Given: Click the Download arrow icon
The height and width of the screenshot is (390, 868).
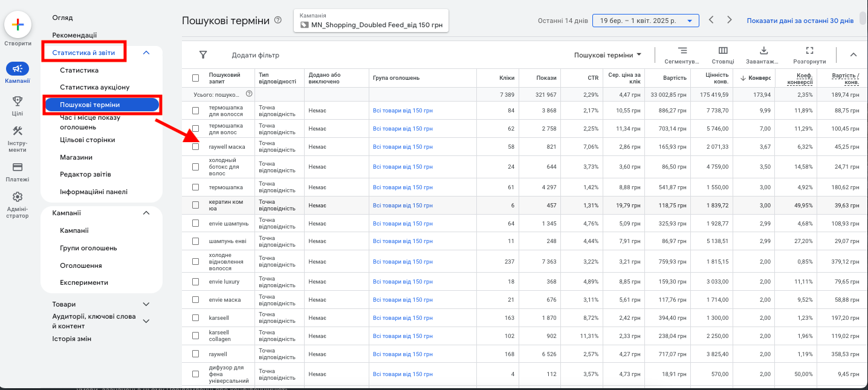Looking at the screenshot, I should tap(763, 51).
